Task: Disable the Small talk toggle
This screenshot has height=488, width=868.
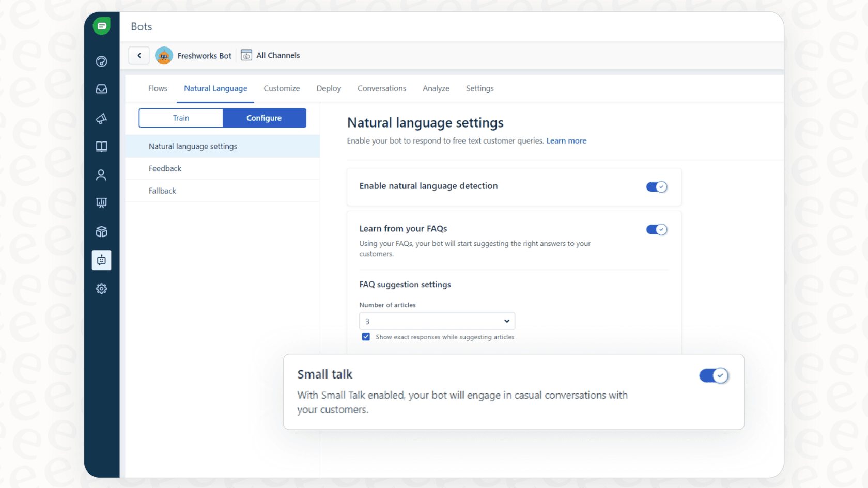Action: pyautogui.click(x=714, y=375)
